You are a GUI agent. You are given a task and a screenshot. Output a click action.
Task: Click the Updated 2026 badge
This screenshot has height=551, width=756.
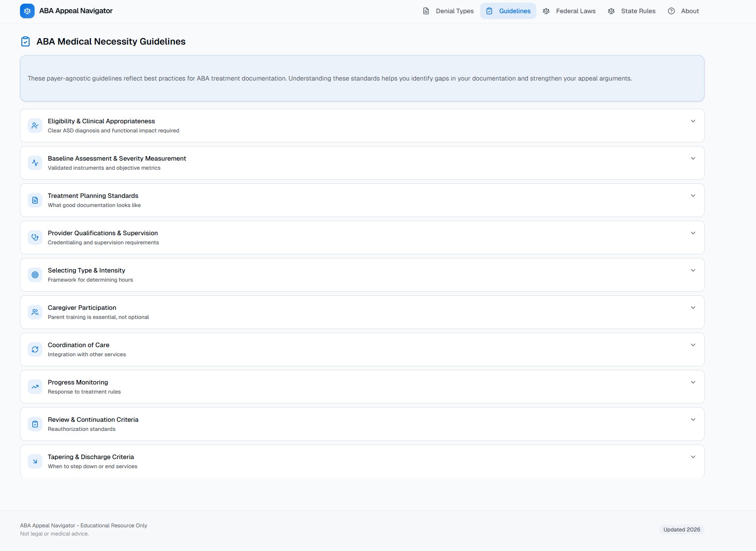pos(681,530)
